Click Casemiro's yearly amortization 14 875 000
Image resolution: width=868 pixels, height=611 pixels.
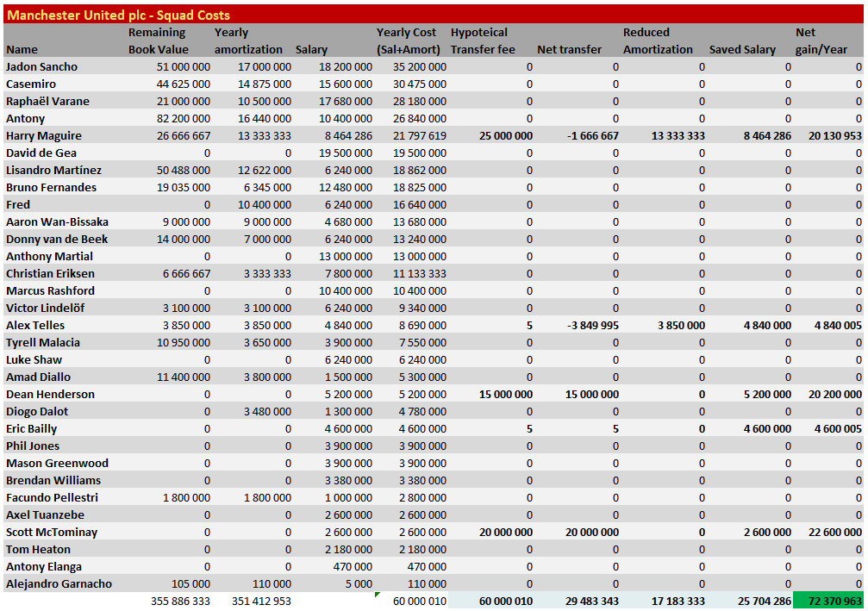[x=265, y=84]
